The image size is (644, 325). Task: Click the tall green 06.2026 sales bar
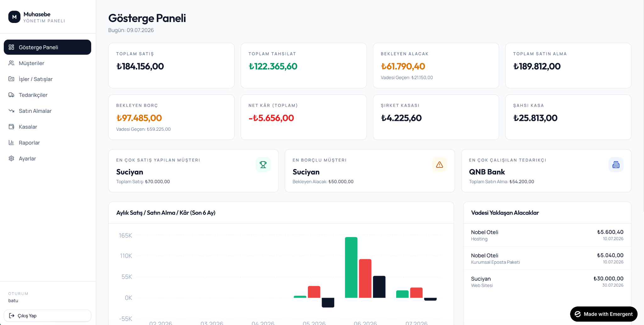(351, 267)
